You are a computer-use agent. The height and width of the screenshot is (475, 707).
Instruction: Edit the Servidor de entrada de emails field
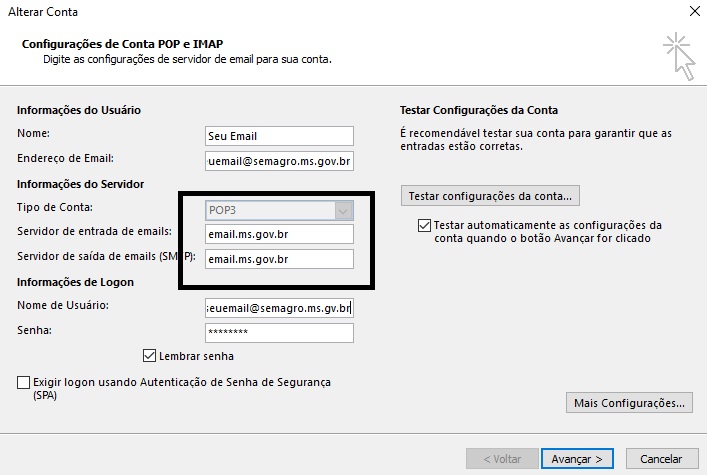(x=279, y=234)
